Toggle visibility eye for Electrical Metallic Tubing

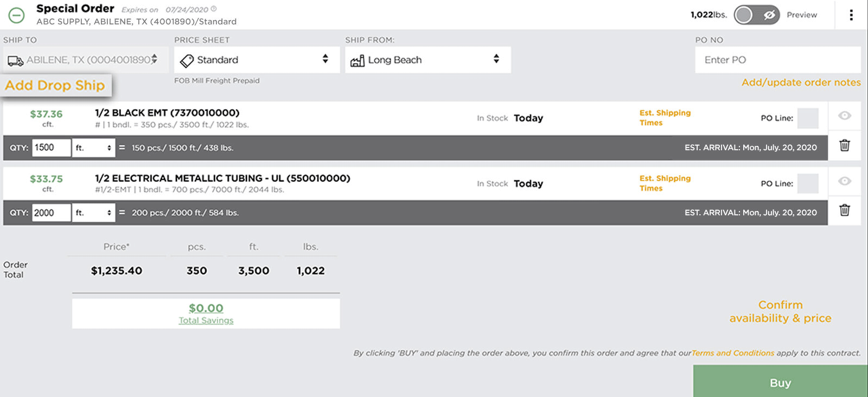[x=844, y=181]
